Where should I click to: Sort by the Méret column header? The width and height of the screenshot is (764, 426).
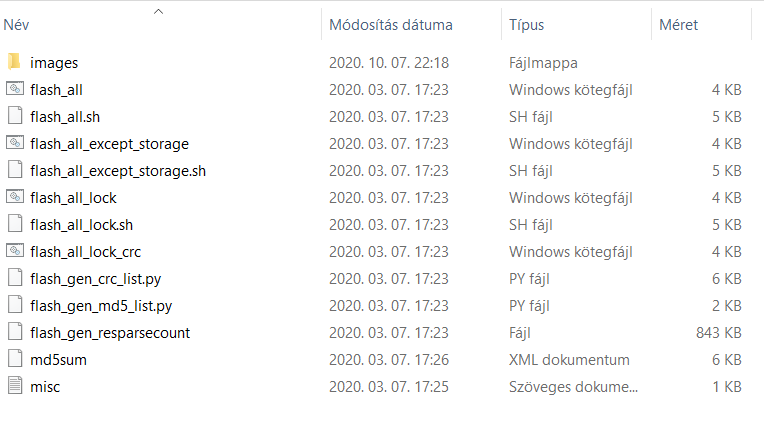click(x=678, y=25)
